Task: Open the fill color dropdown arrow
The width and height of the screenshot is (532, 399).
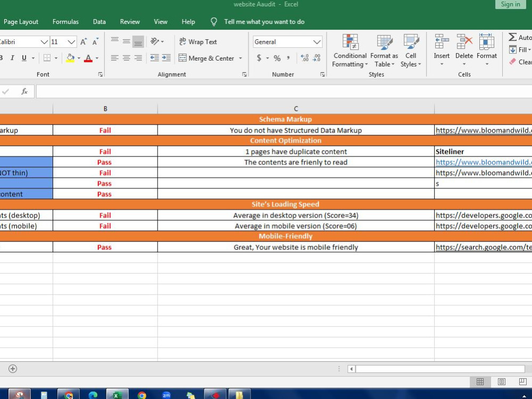Action: coord(79,59)
